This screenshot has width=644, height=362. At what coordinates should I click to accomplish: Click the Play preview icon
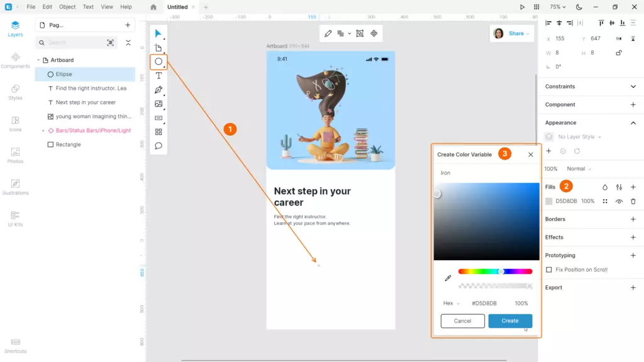522,7
